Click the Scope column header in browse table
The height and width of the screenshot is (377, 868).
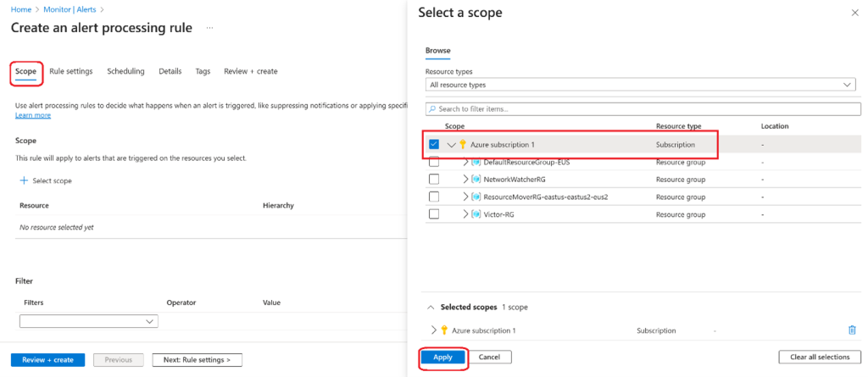click(454, 126)
